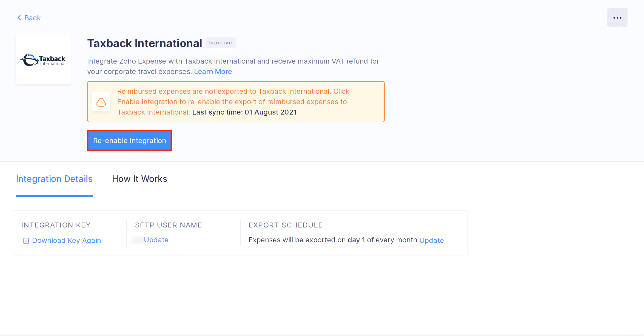
Task: Open the three-dots more options menu
Action: tap(617, 18)
